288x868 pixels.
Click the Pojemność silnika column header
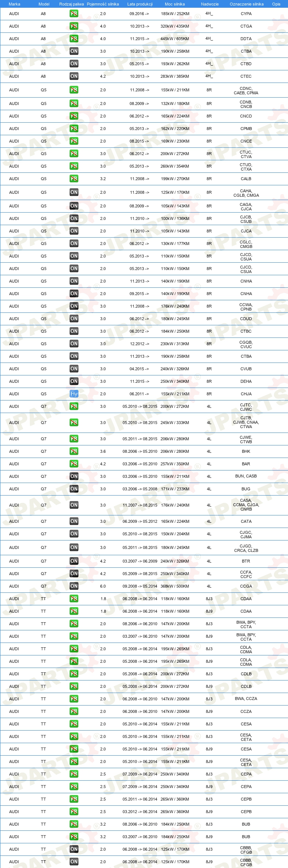coord(103,4)
